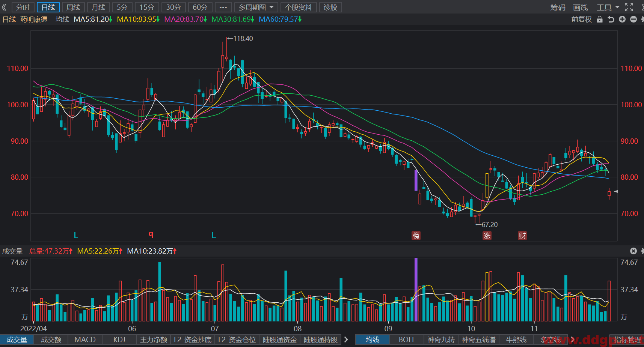Toggle the fullscreen expand icon

point(629,7)
